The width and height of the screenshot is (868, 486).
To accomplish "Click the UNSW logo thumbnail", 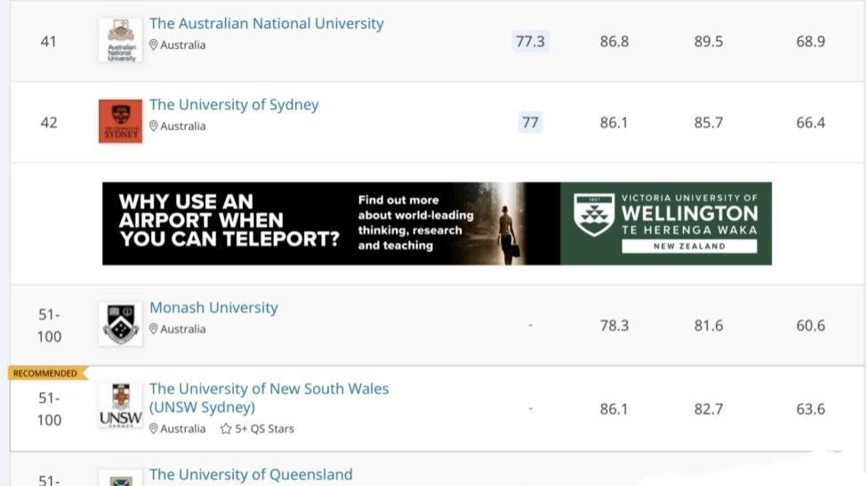I will tap(121, 406).
